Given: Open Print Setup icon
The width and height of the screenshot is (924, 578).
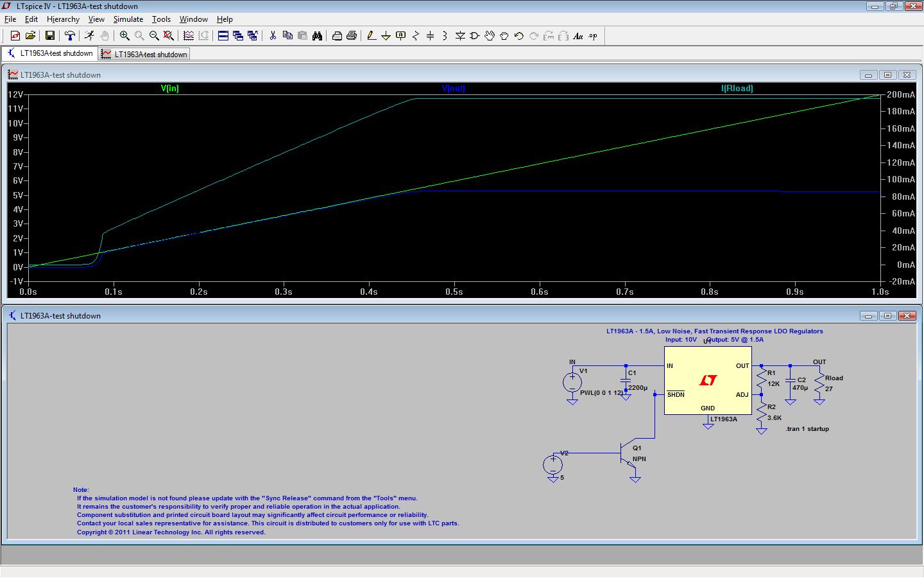Looking at the screenshot, I should (337, 36).
